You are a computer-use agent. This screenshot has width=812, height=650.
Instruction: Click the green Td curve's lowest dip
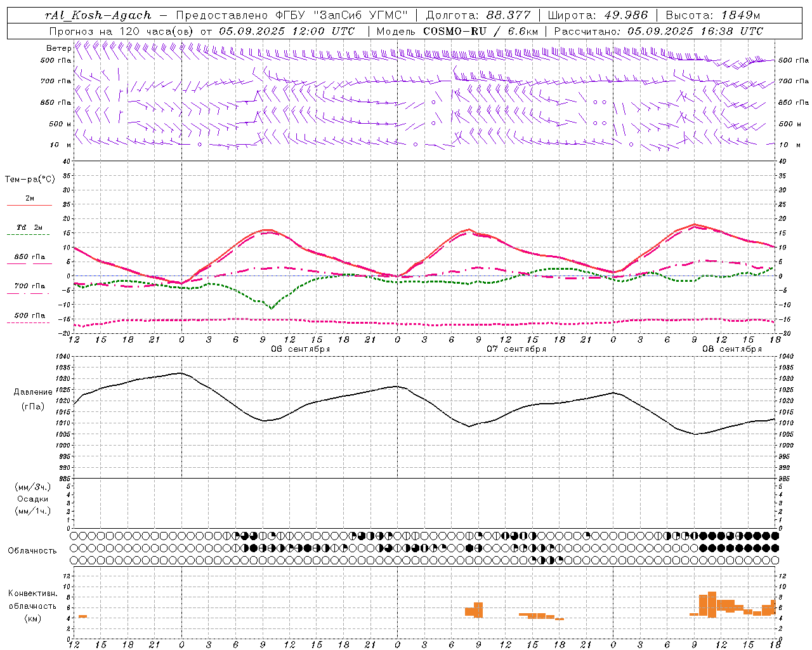coord(272,308)
